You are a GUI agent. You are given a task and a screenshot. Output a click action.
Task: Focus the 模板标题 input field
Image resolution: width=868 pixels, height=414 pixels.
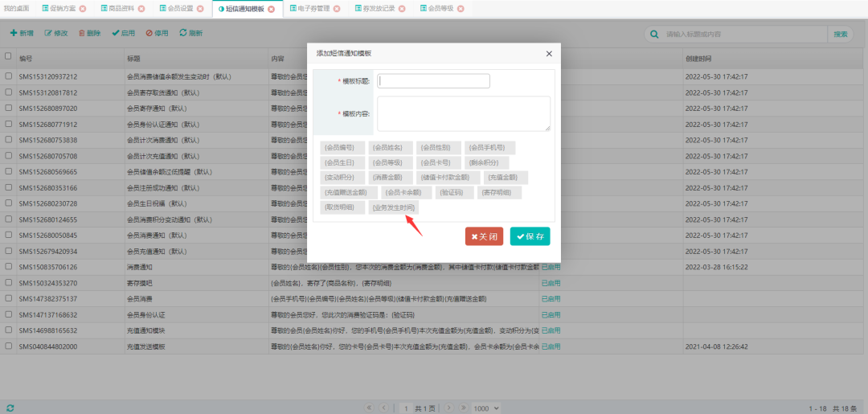[x=434, y=81]
